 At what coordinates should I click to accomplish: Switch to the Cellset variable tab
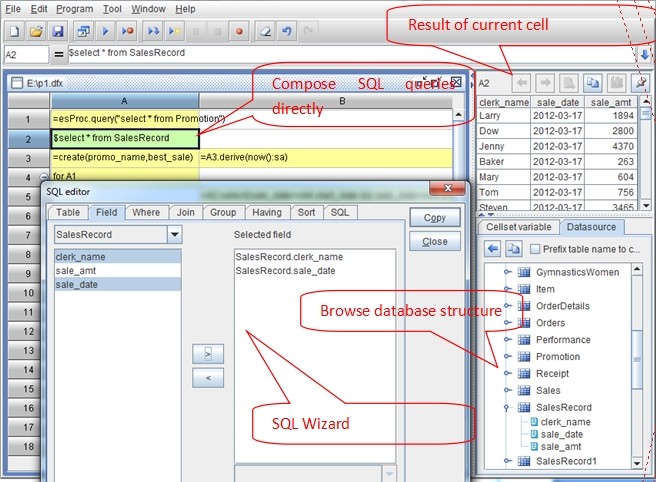pyautogui.click(x=519, y=227)
